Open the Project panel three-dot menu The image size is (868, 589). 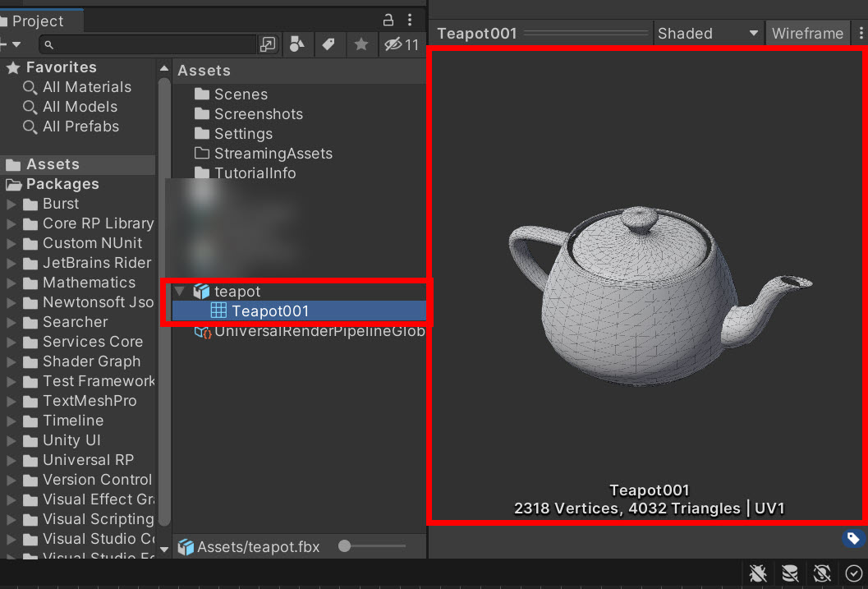click(x=410, y=21)
